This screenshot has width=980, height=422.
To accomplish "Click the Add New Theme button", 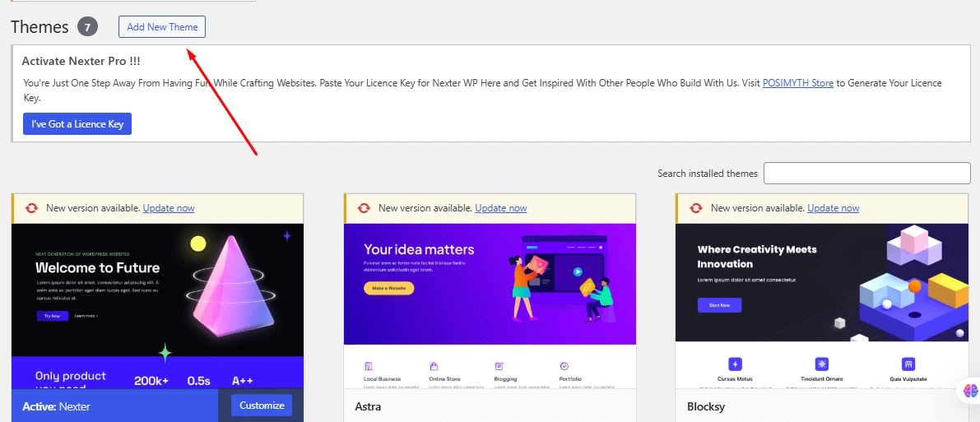I will (162, 27).
